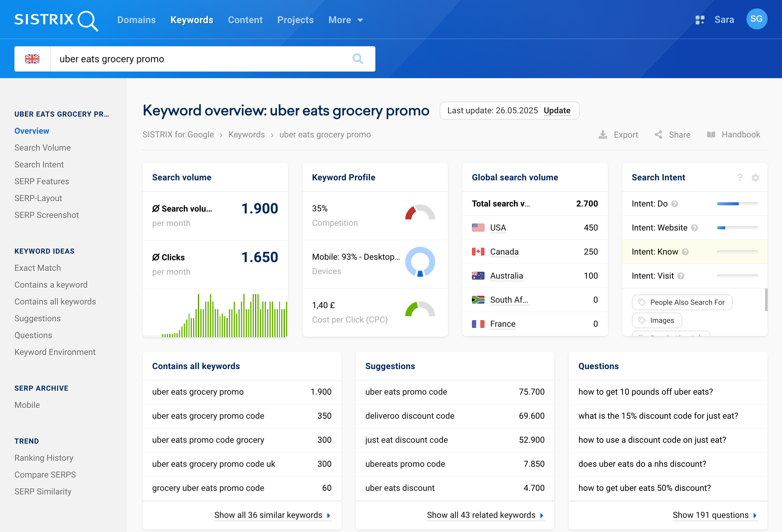Viewport: 782px width, 532px height.
Task: Open Mobile under SERP Archive
Action: click(x=27, y=405)
